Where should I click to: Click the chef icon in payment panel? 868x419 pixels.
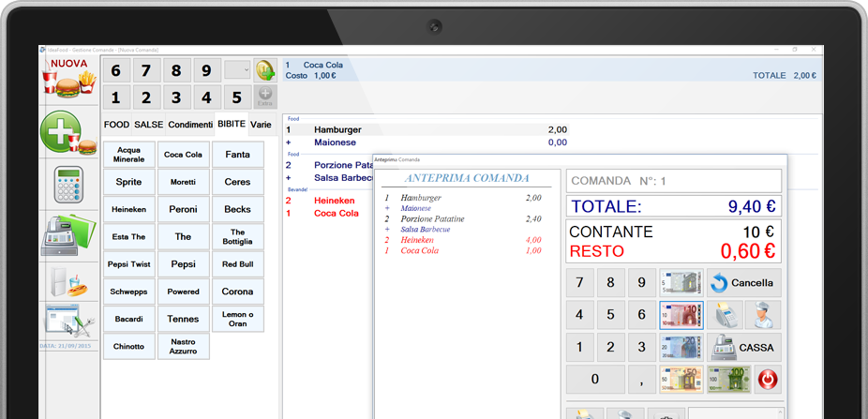point(763,316)
